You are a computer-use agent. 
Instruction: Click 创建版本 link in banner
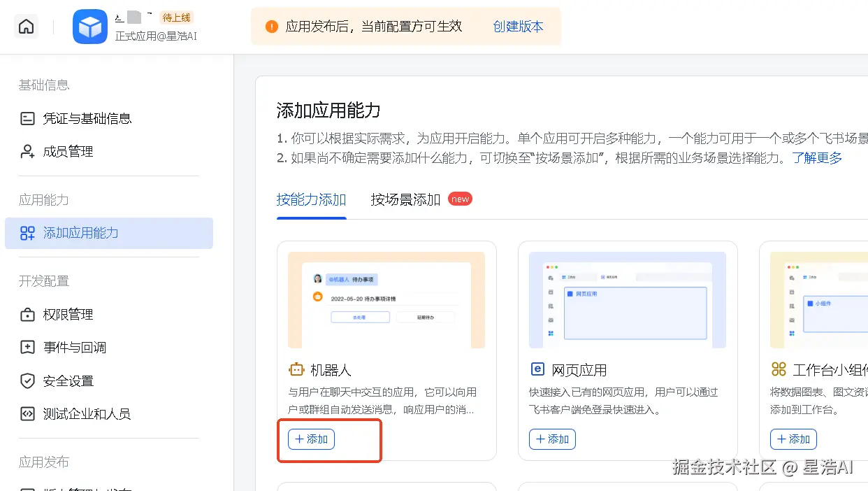pyautogui.click(x=518, y=27)
